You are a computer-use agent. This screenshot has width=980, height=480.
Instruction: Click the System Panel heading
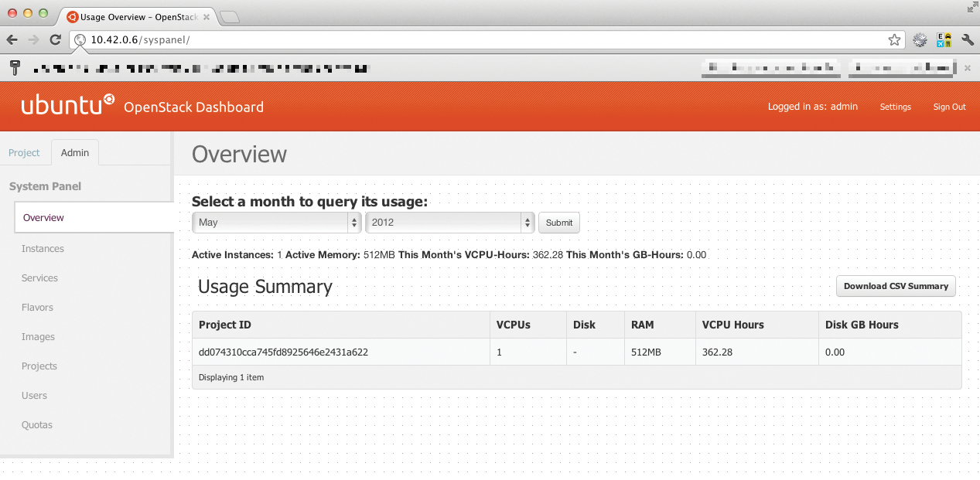45,186
